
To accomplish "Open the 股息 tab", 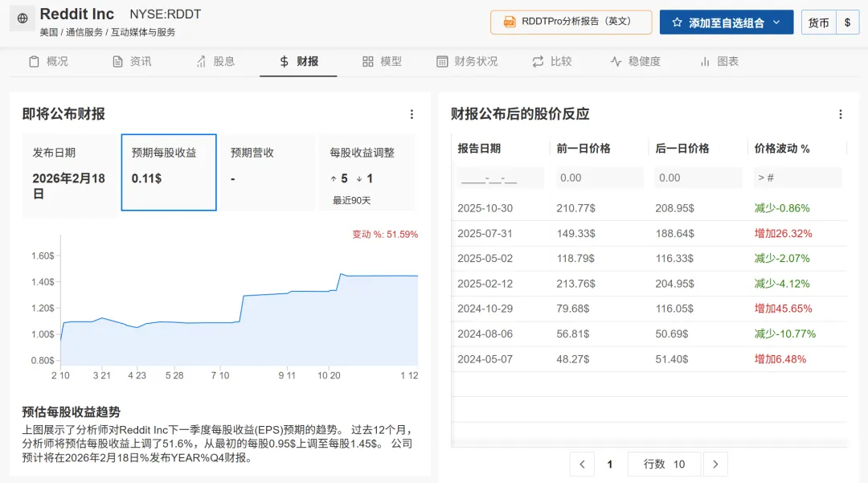I will point(215,61).
